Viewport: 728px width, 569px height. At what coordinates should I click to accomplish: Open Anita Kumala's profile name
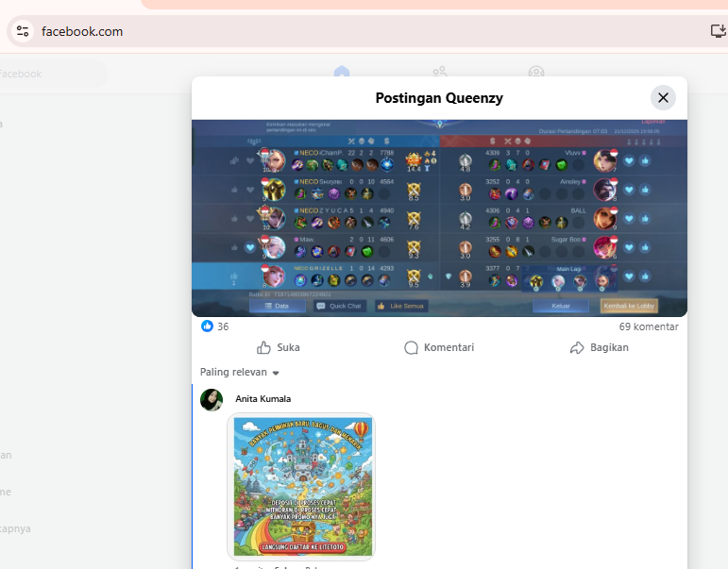pyautogui.click(x=262, y=398)
